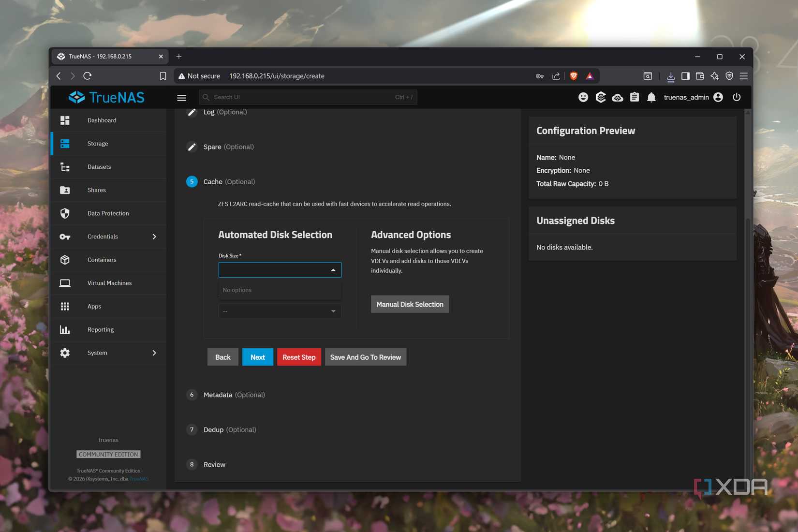Open the cloud connect icon
This screenshot has height=532, width=798.
(618, 98)
